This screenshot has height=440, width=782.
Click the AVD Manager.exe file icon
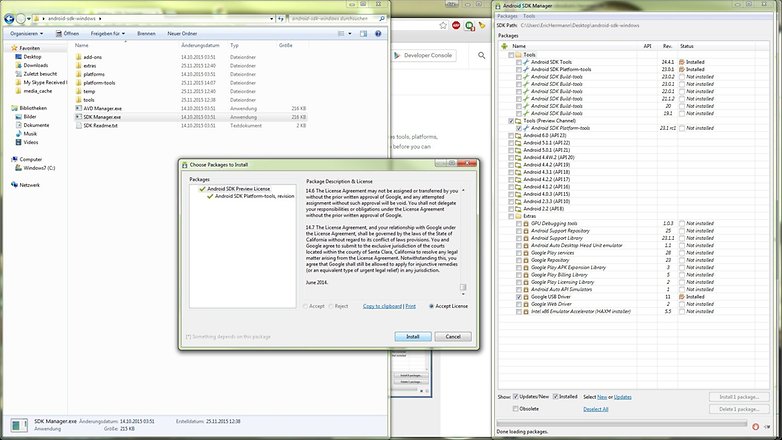click(x=77, y=108)
